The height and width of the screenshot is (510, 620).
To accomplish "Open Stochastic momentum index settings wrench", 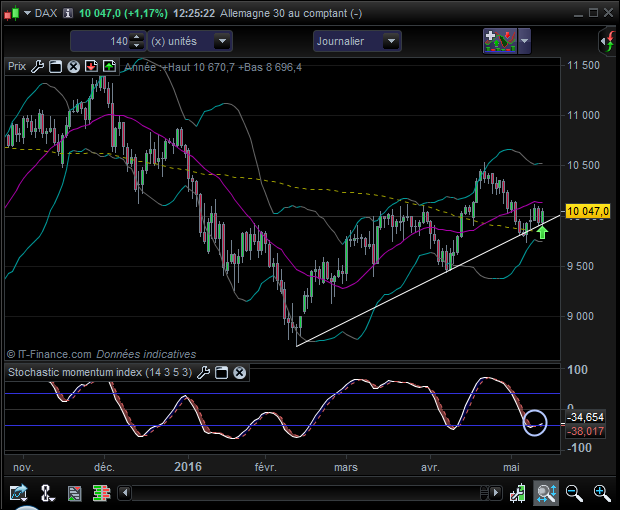I will (x=204, y=373).
